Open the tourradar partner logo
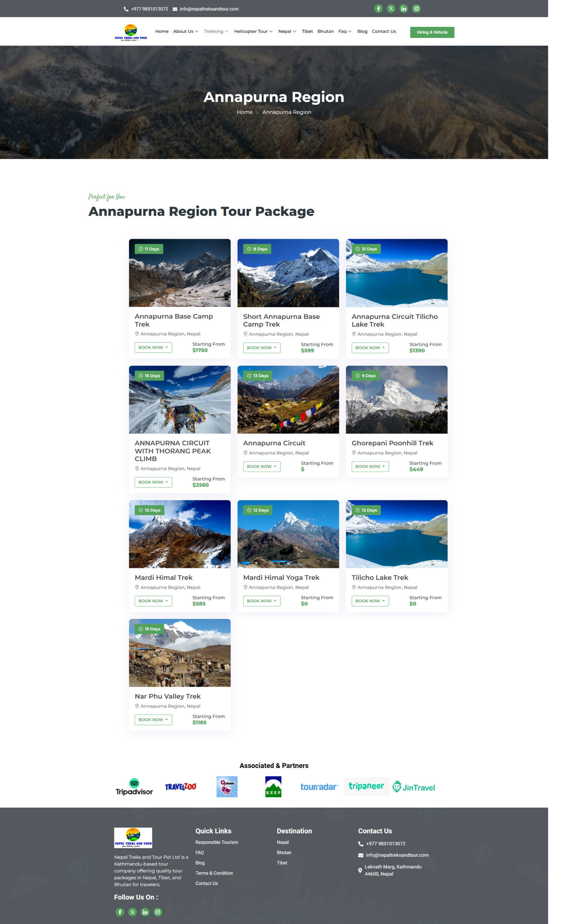The width and height of the screenshot is (562, 924). click(320, 787)
